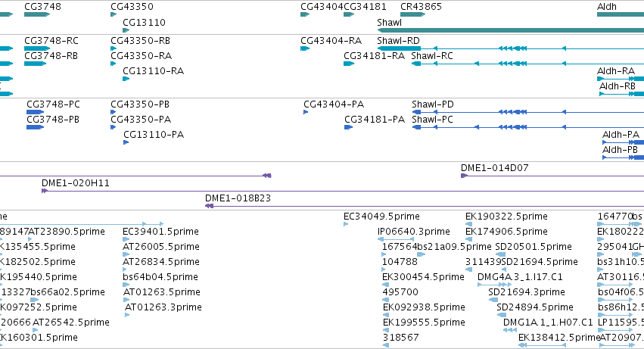Screen dimensions: 644x349
Task: Click EST label SD21694.3prime
Action: pos(527,293)
